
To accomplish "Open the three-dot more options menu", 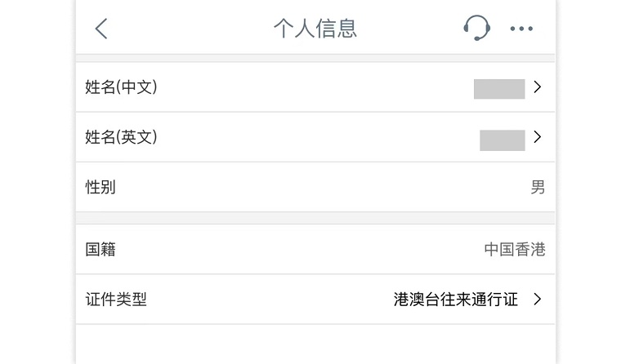I will [x=521, y=29].
